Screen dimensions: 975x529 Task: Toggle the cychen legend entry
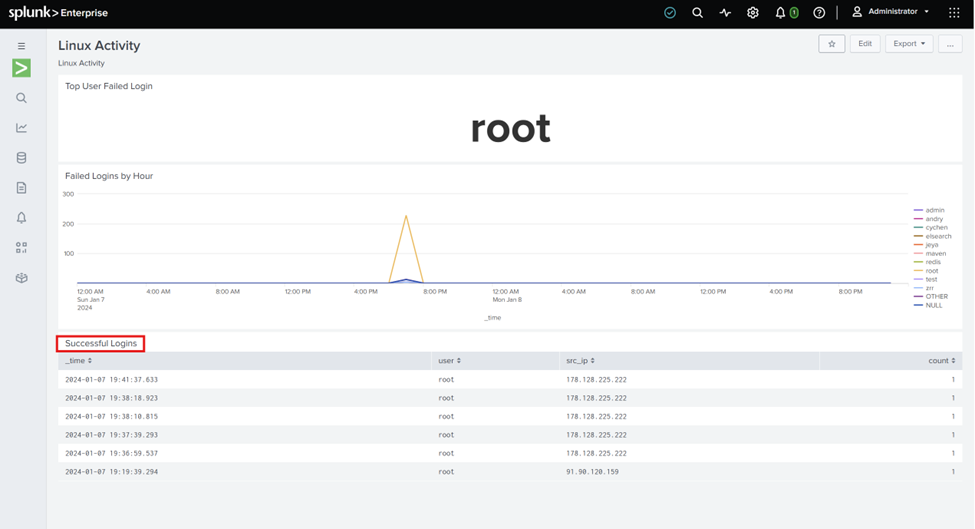click(x=931, y=228)
